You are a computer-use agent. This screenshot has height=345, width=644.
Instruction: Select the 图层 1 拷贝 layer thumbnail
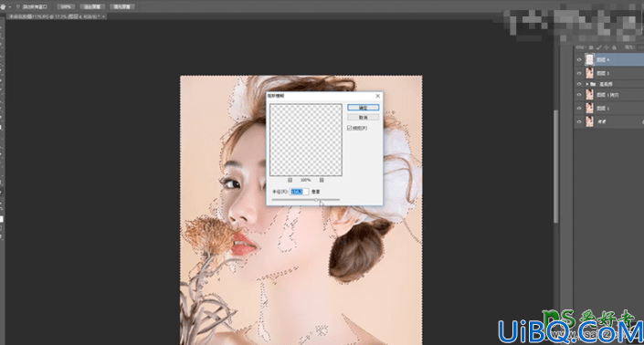point(589,95)
